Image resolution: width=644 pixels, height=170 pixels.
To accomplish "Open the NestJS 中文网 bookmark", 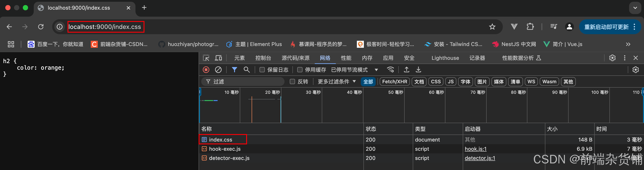I will click(x=514, y=44).
